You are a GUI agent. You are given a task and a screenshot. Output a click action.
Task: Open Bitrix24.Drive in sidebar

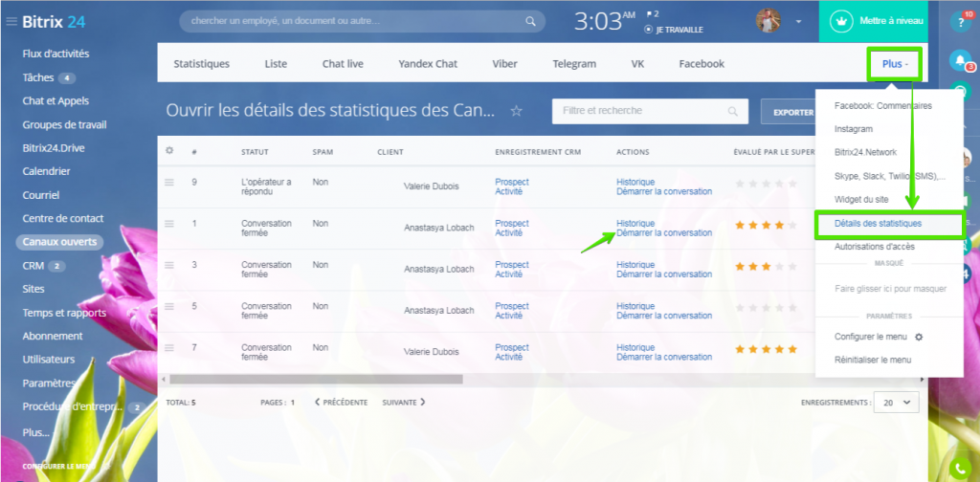54,148
